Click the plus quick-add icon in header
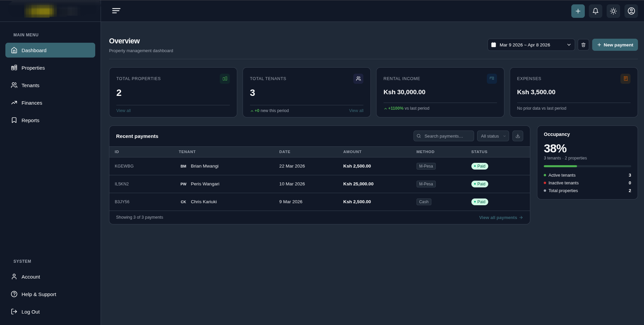 578,11
